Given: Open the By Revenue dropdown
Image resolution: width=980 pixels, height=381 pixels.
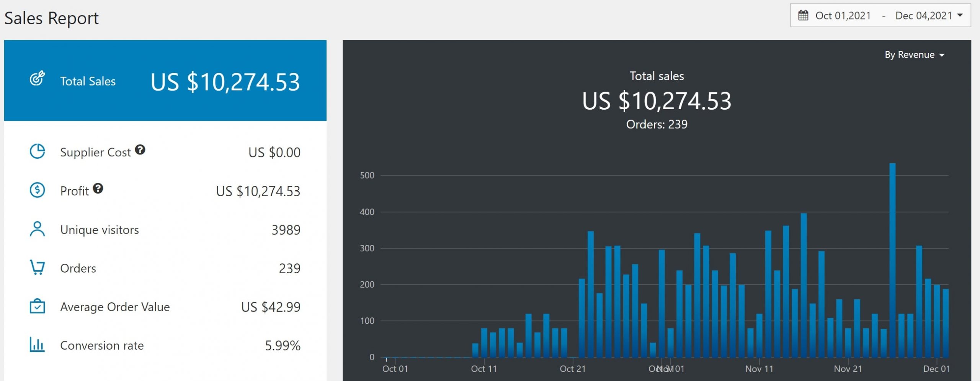Looking at the screenshot, I should click(x=914, y=55).
